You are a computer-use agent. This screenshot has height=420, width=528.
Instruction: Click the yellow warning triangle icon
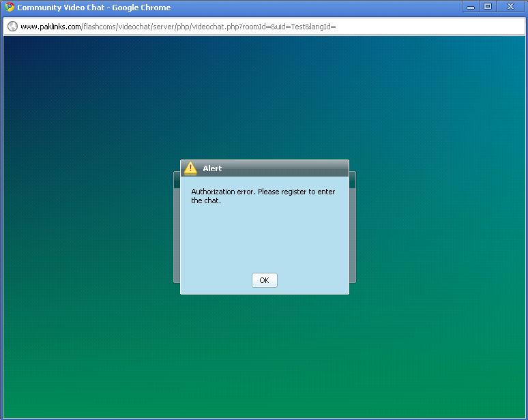click(x=190, y=168)
